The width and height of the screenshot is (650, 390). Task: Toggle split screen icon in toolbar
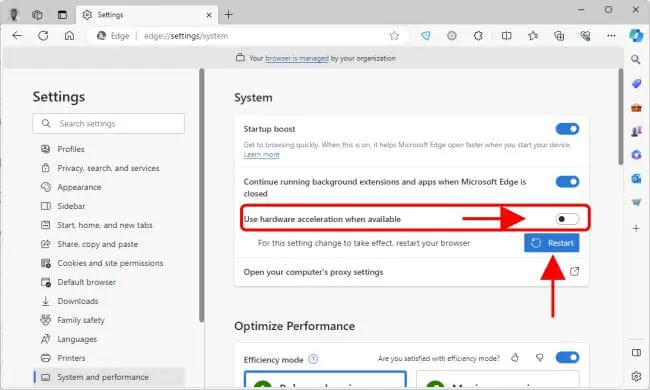coord(507,36)
